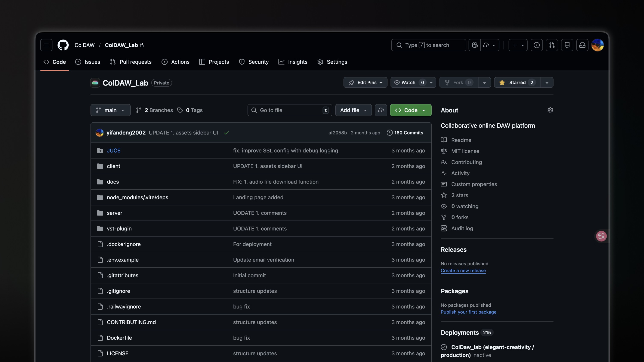The height and width of the screenshot is (362, 644).
Task: Click the GitHub logo home icon
Action: tap(63, 45)
